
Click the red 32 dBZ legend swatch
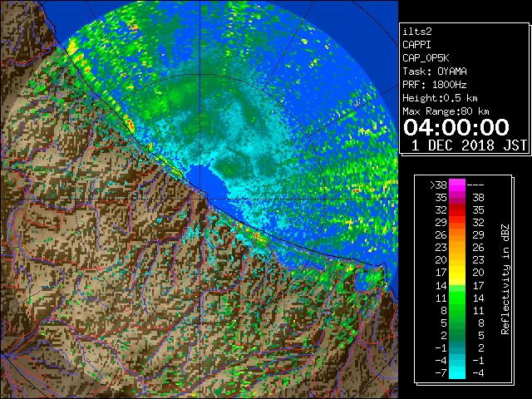pyautogui.click(x=457, y=210)
